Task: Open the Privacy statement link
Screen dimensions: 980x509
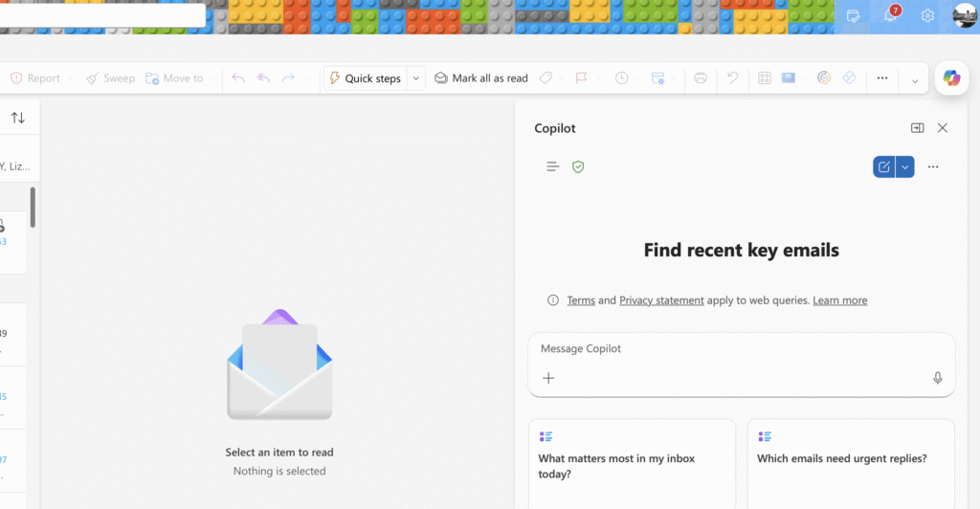Action: pyautogui.click(x=661, y=300)
